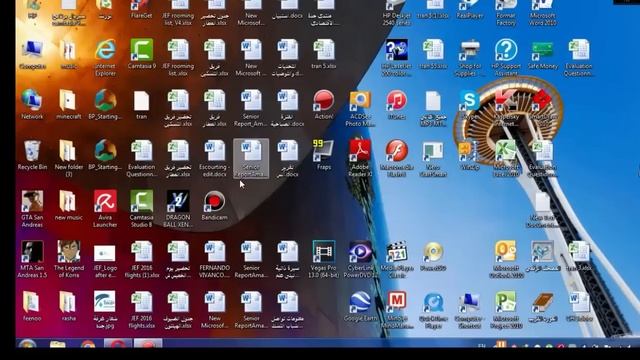This screenshot has width=640, height=360.
Task: Open JEF rooming list.xlsx file
Action: click(x=178, y=58)
